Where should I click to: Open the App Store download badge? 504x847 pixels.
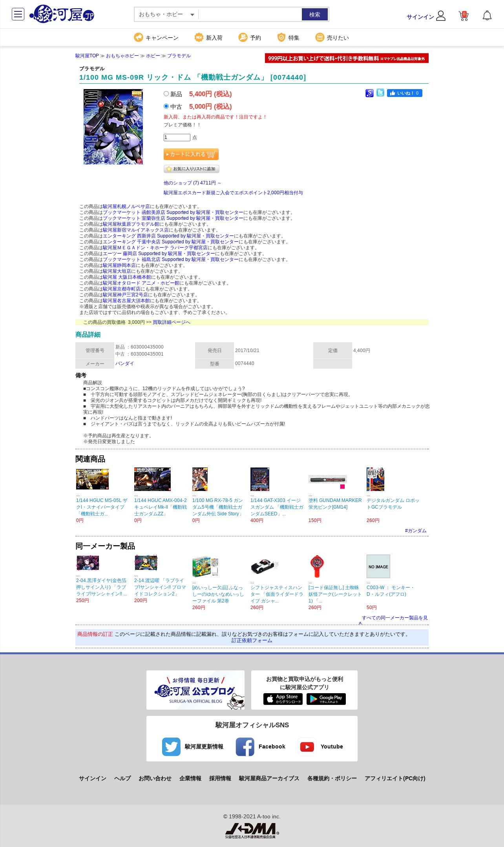(283, 699)
